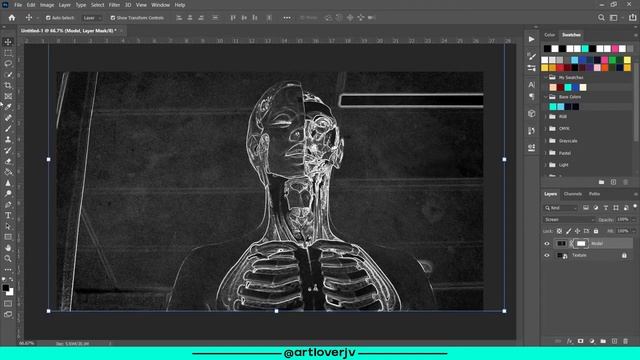Pick the teal swatch in top swatch row

(585, 49)
